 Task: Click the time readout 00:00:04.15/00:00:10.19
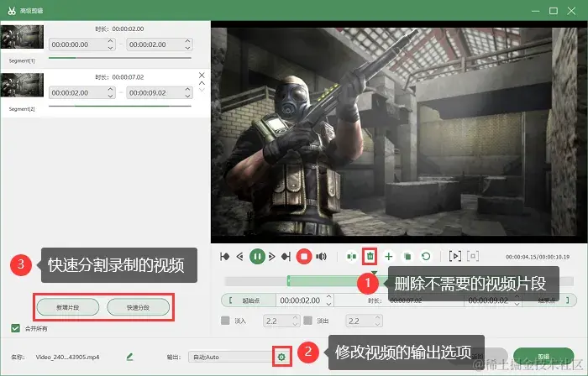pos(538,257)
